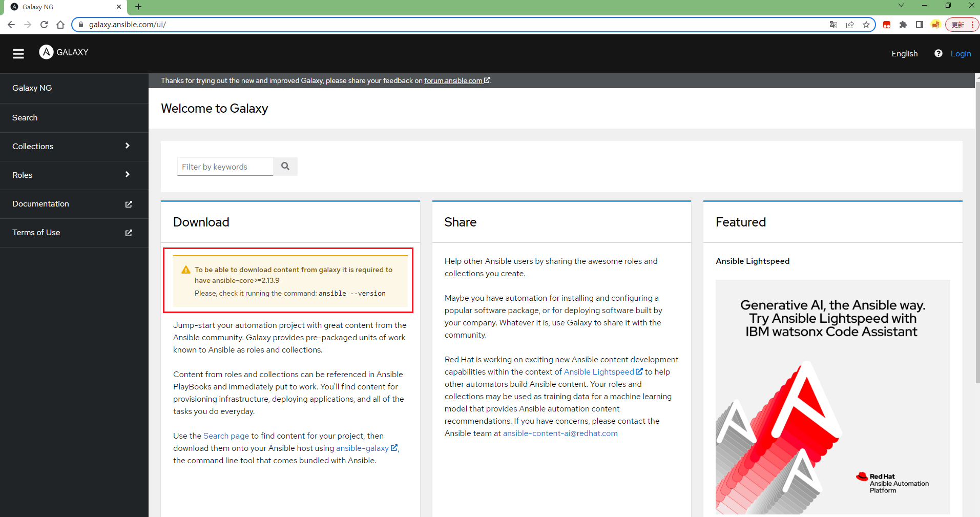The height and width of the screenshot is (517, 980).
Task: Open the help question mark icon
Action: 938,53
